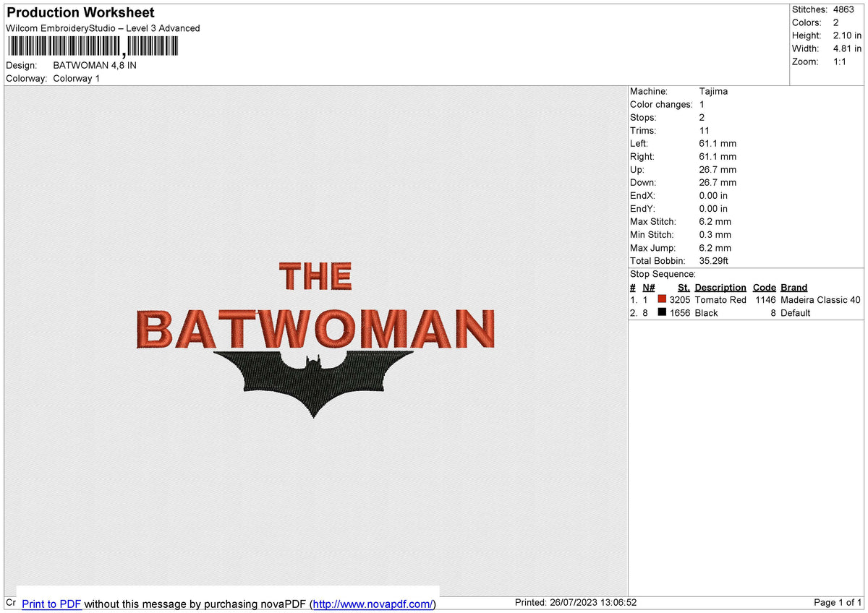Click the stitch count 1656 cell

[680, 312]
